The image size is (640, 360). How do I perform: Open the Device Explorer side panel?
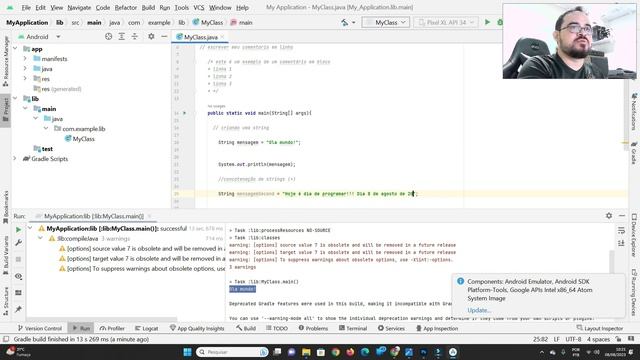pos(634,235)
